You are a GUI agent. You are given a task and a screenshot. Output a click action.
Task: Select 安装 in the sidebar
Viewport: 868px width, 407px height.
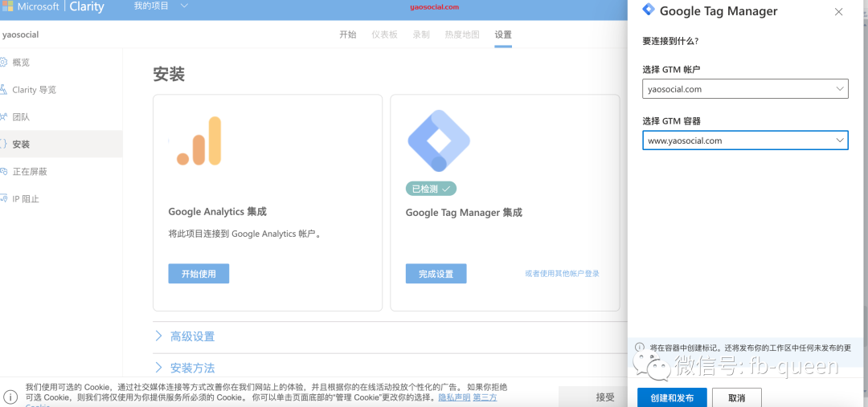[61, 144]
